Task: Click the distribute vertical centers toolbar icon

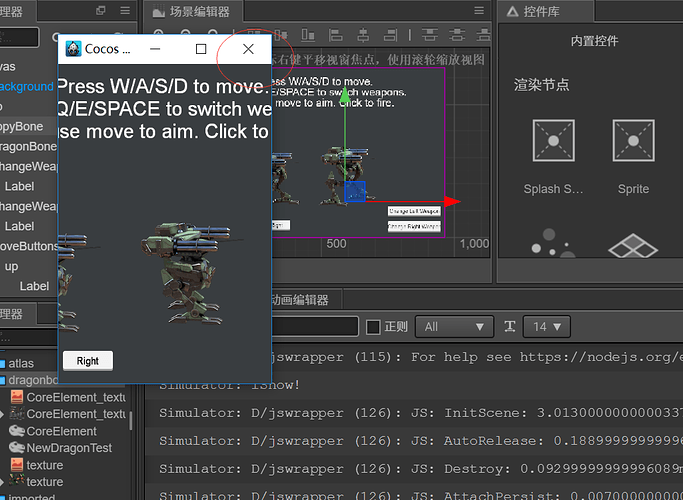Action: click(457, 35)
